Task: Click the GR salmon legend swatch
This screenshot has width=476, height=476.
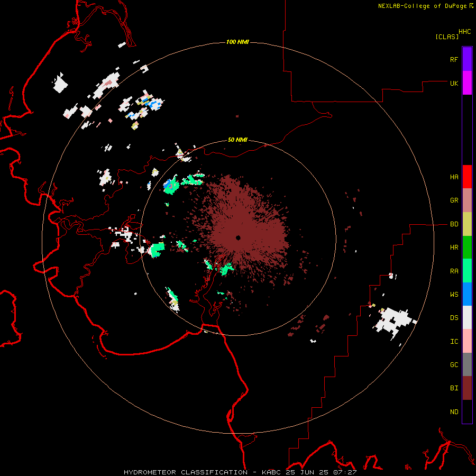Action: 467,200
